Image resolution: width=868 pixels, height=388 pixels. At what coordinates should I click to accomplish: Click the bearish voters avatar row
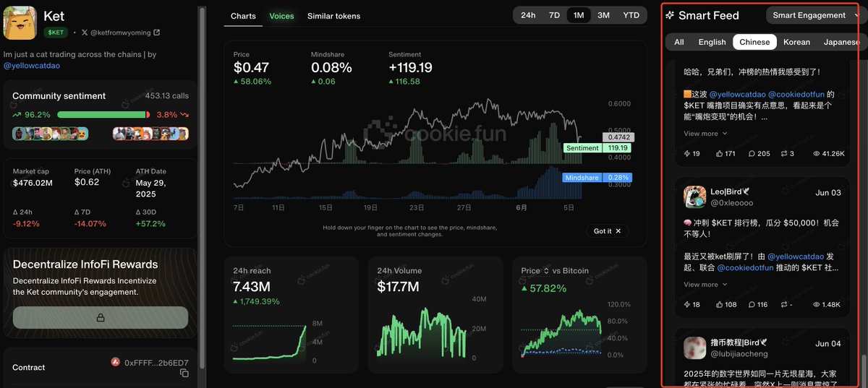pos(150,133)
